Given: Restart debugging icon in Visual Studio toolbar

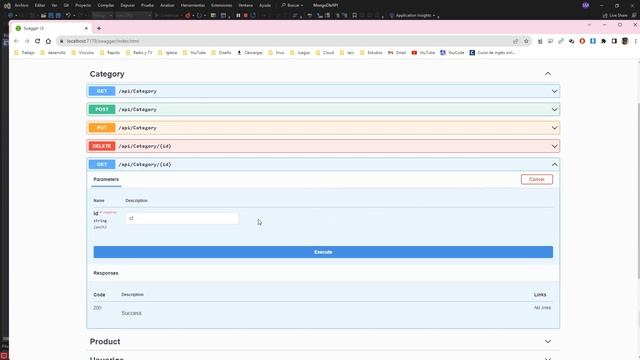Looking at the screenshot, I should coord(253,16).
